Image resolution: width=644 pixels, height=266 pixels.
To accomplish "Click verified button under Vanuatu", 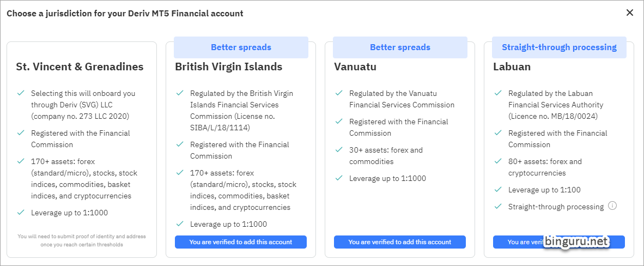I will click(x=399, y=241).
